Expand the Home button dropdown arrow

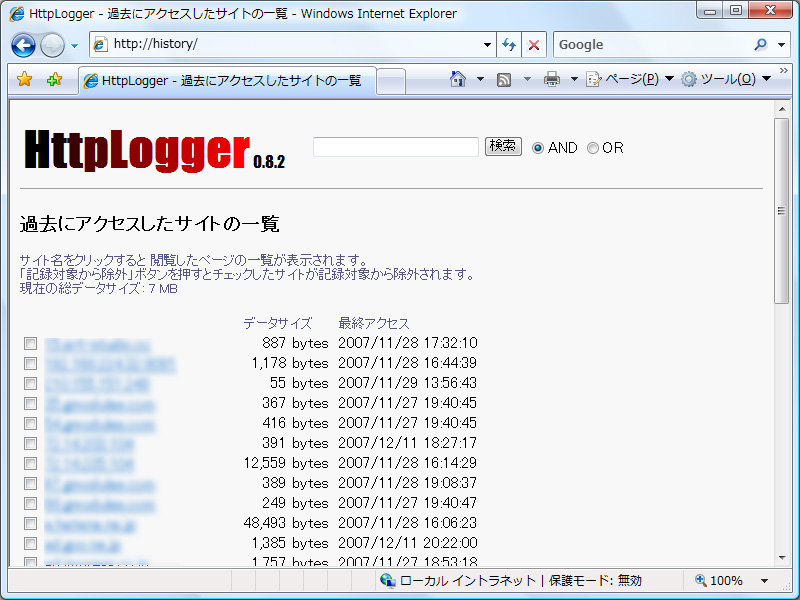pos(480,79)
